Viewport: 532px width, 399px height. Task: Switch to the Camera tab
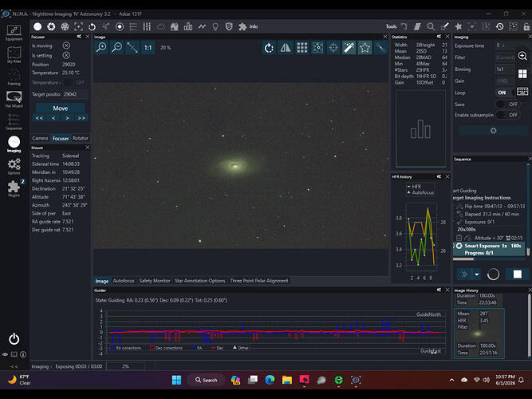(x=40, y=138)
